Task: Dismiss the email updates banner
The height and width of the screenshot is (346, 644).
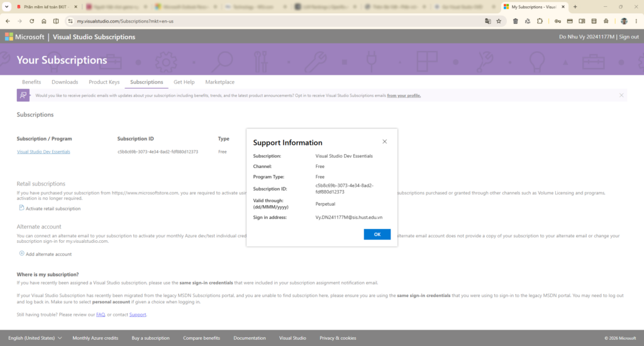Action: click(x=621, y=96)
